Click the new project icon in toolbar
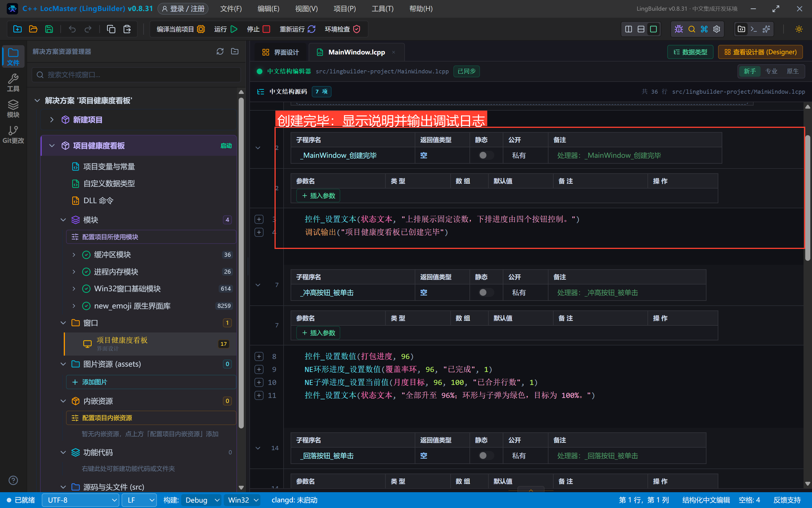This screenshot has width=812, height=508. (x=17, y=29)
